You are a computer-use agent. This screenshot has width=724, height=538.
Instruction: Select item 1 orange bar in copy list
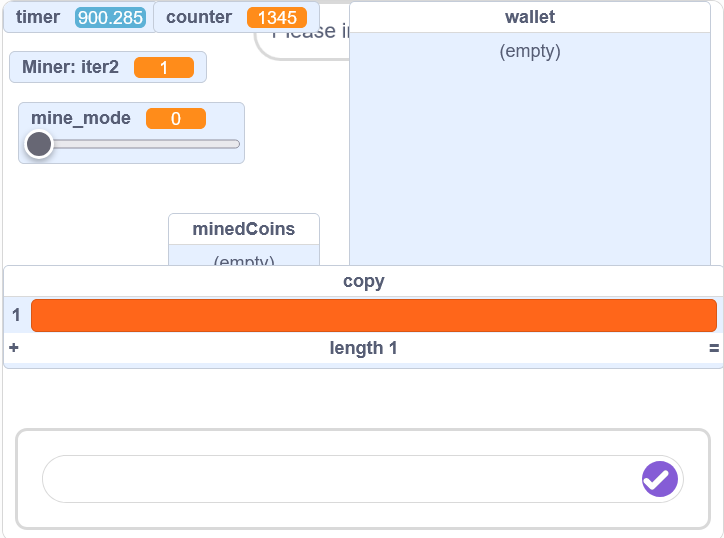tap(374, 315)
